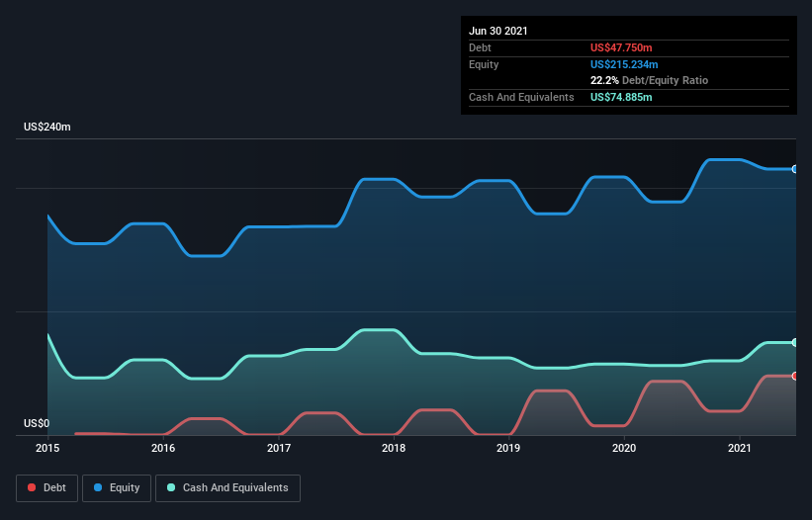
Task: Click the tooltip Debt label
Action: [480, 47]
